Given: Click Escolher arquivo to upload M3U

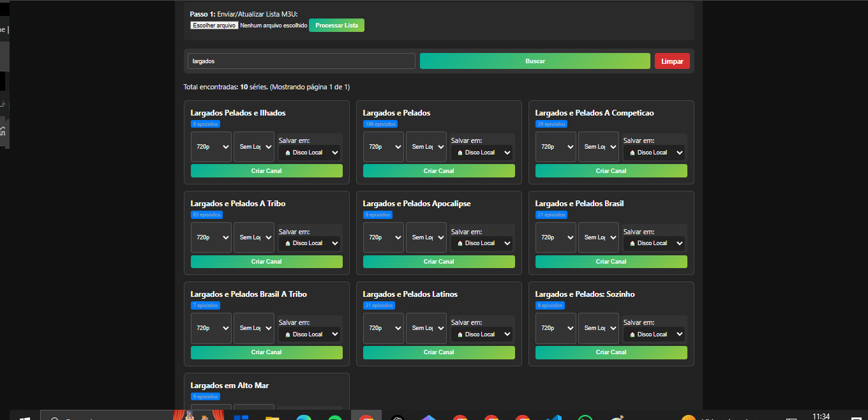Looking at the screenshot, I should (214, 26).
